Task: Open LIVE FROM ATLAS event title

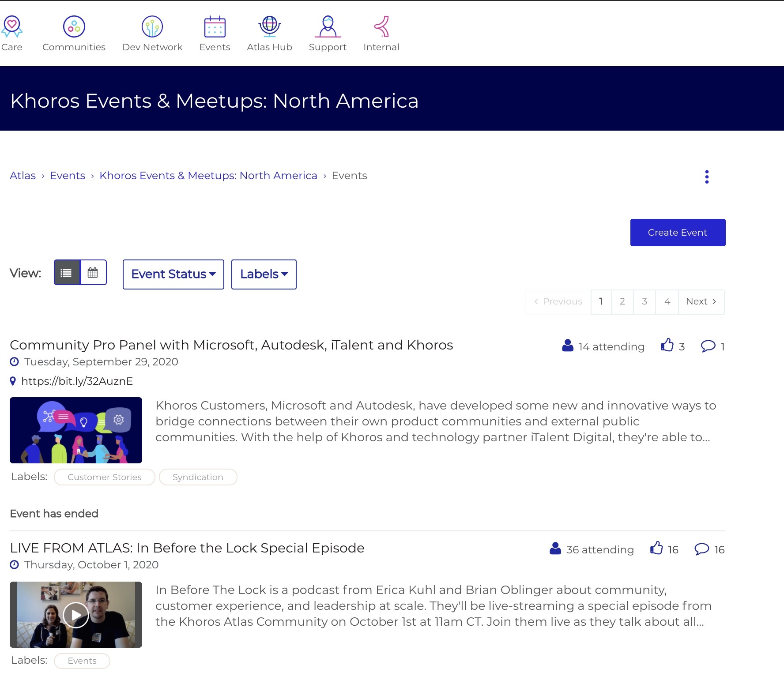Action: tap(187, 548)
